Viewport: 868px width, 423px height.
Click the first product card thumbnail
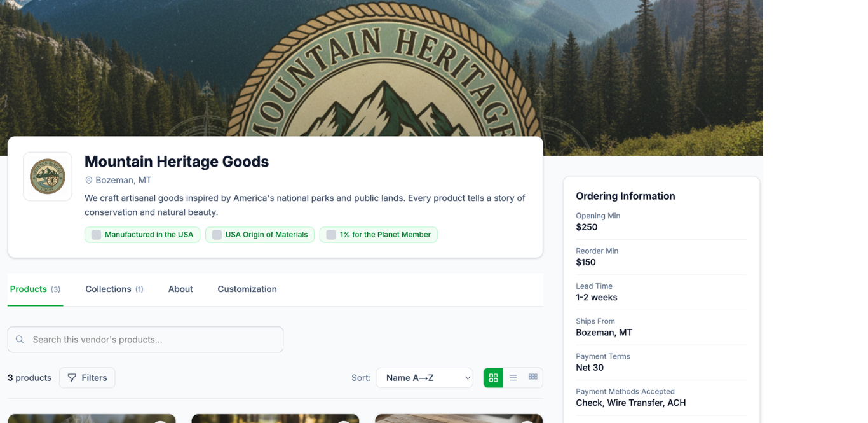tap(92, 419)
